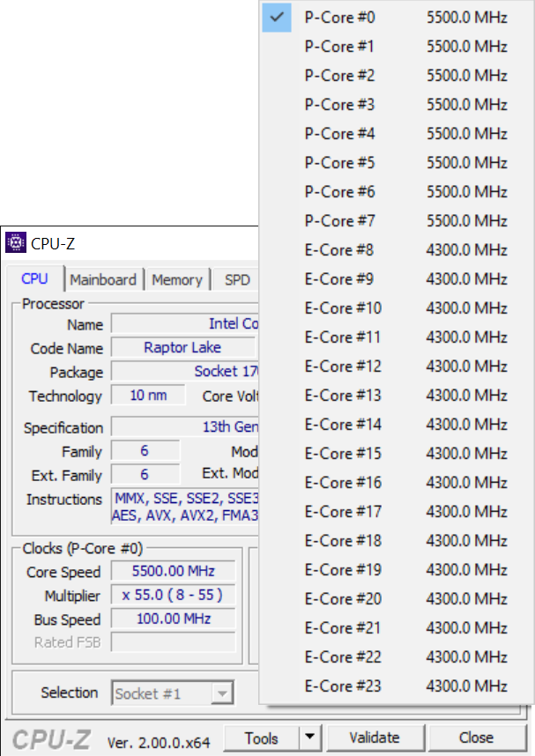
Task: Click the Specification 13th Gen field
Action: coord(185,426)
